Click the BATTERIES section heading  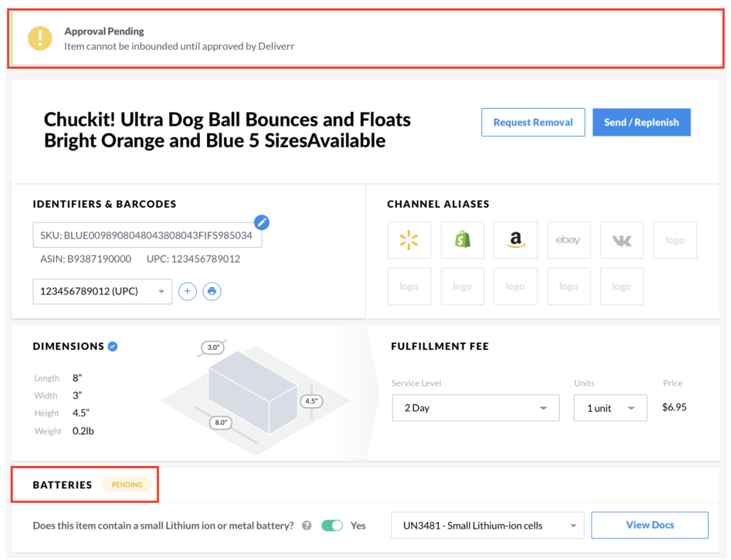(x=62, y=485)
